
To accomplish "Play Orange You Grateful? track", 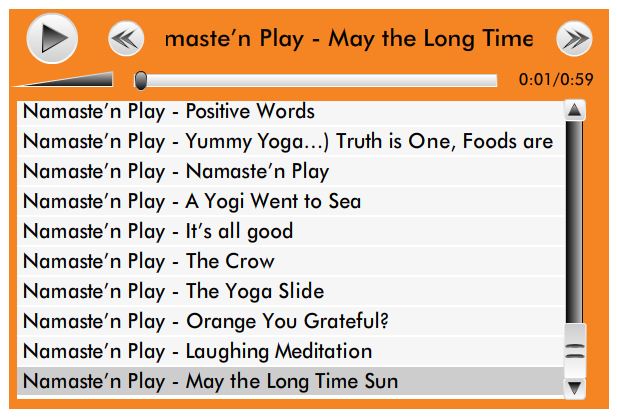I will (x=205, y=321).
